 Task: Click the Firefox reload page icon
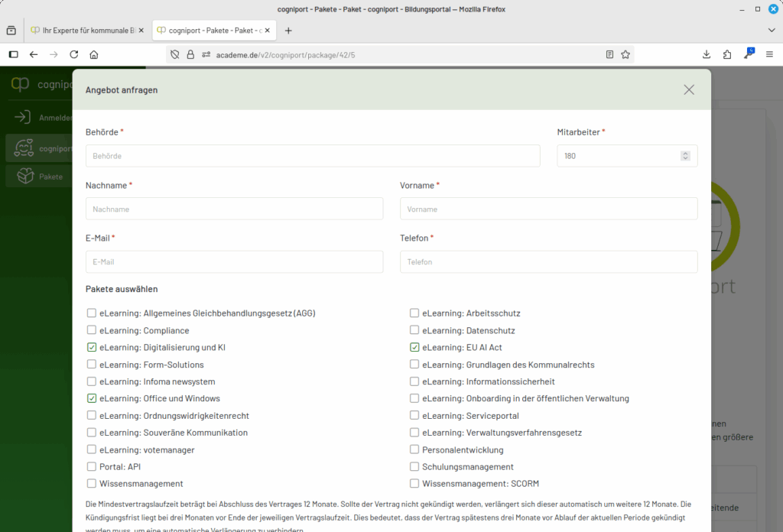(74, 54)
